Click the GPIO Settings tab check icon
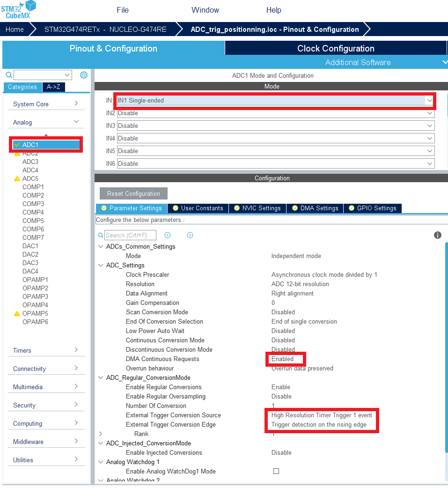This screenshot has height=488, width=448. click(x=352, y=208)
